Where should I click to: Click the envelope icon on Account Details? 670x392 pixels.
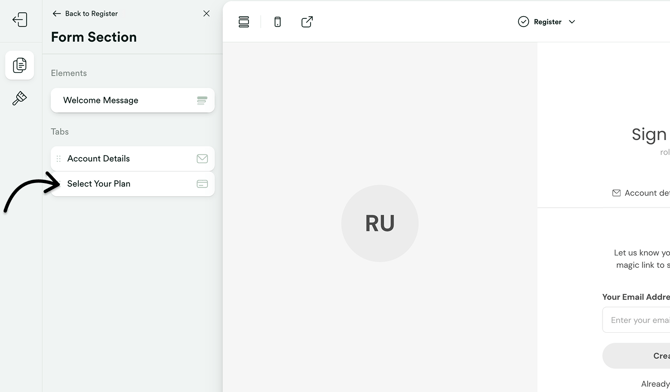[202, 159]
